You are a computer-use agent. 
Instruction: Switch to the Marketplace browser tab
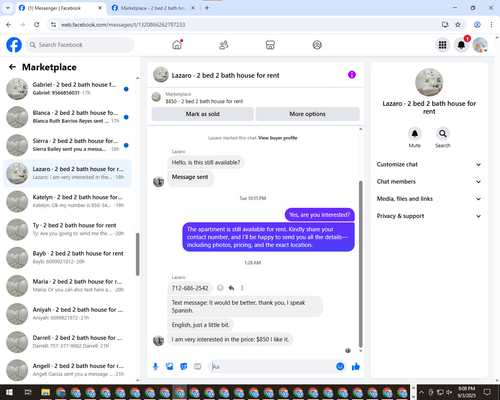pyautogui.click(x=153, y=8)
